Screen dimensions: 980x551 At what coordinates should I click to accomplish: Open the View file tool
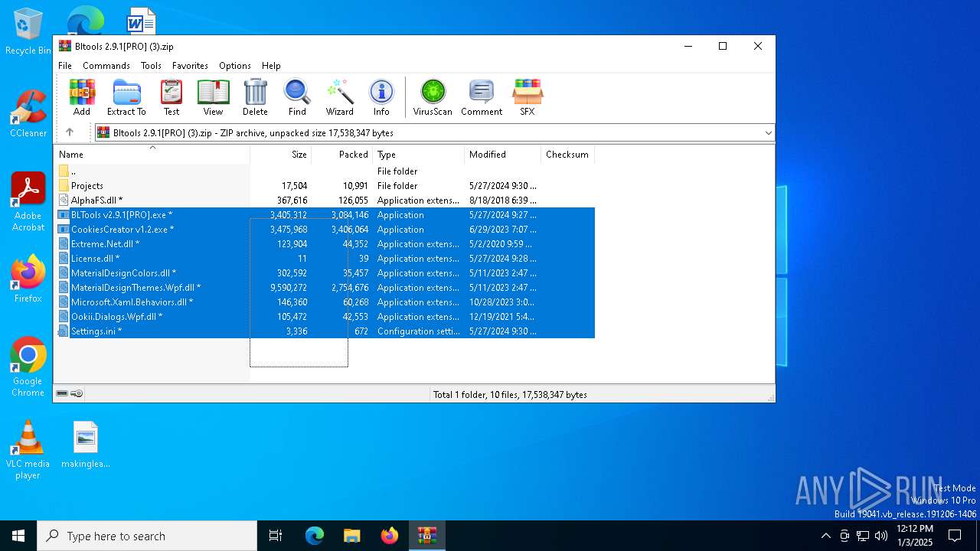pyautogui.click(x=213, y=97)
